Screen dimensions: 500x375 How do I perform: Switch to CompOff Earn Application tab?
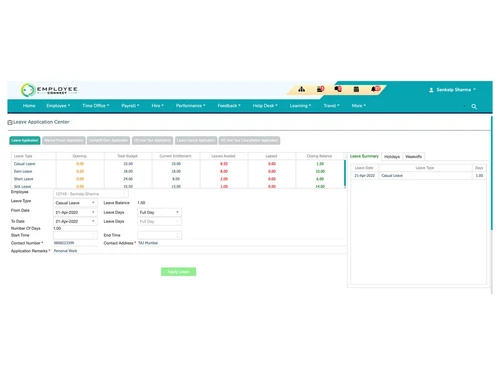coord(108,140)
